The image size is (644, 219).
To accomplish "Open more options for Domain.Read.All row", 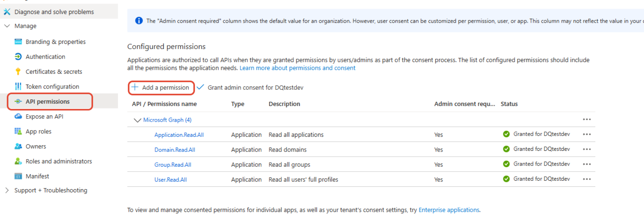I will (x=586, y=149).
